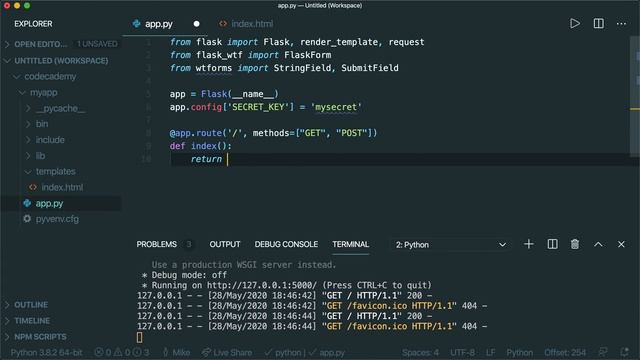Open the OUTPUT panel tab
The height and width of the screenshot is (360, 640).
tap(225, 244)
